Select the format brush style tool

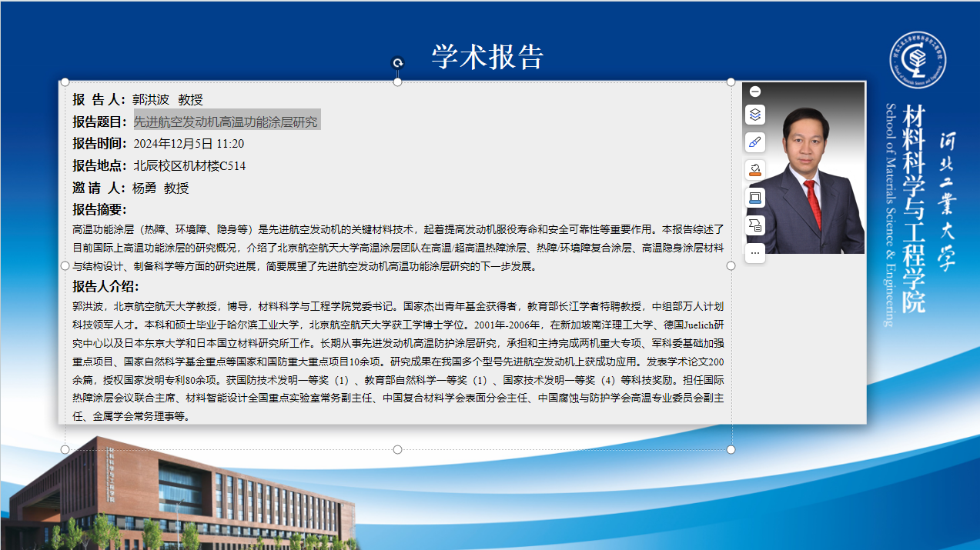755,142
